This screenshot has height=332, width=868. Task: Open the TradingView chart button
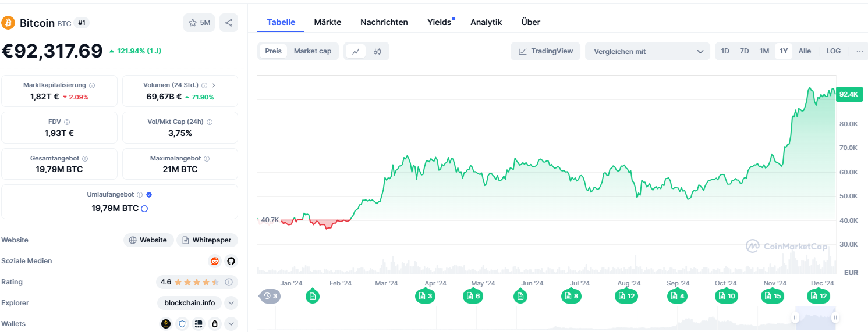pos(545,51)
